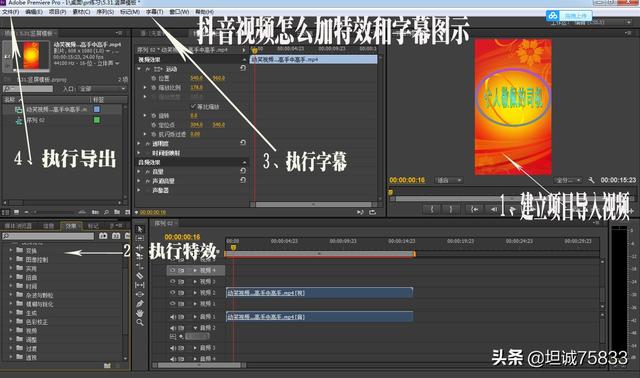Screen dimensions: 640x378
Task: Open the 文件(F) File menu
Action: (x=11, y=12)
